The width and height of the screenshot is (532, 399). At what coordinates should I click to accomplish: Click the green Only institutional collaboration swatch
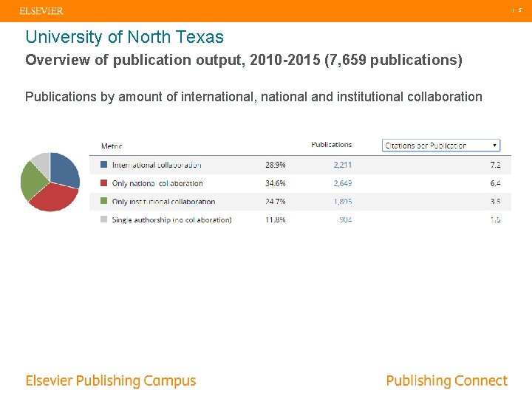(x=104, y=201)
